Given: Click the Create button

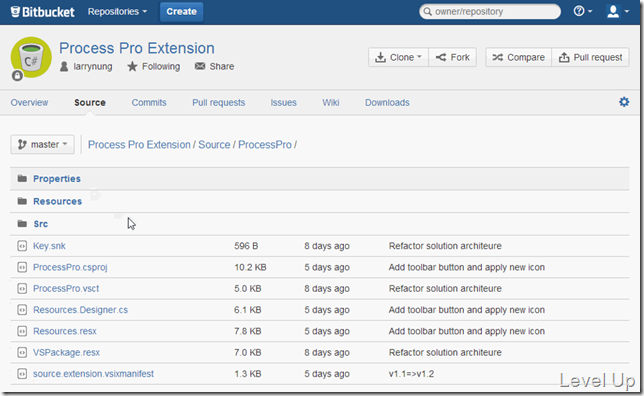Looking at the screenshot, I should 182,12.
